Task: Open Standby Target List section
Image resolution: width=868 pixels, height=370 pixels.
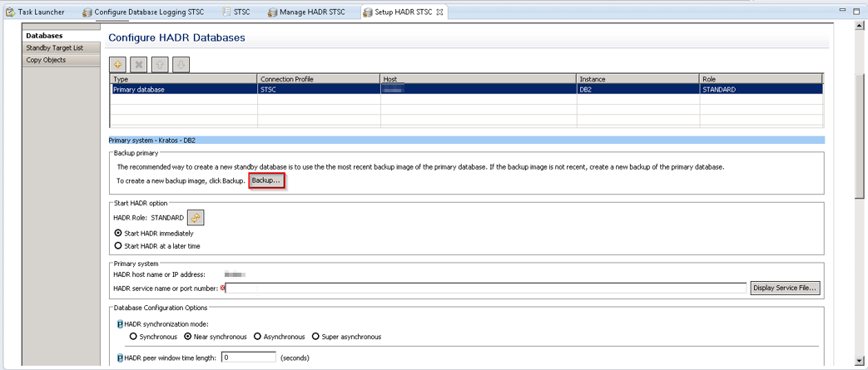Action: tap(54, 48)
